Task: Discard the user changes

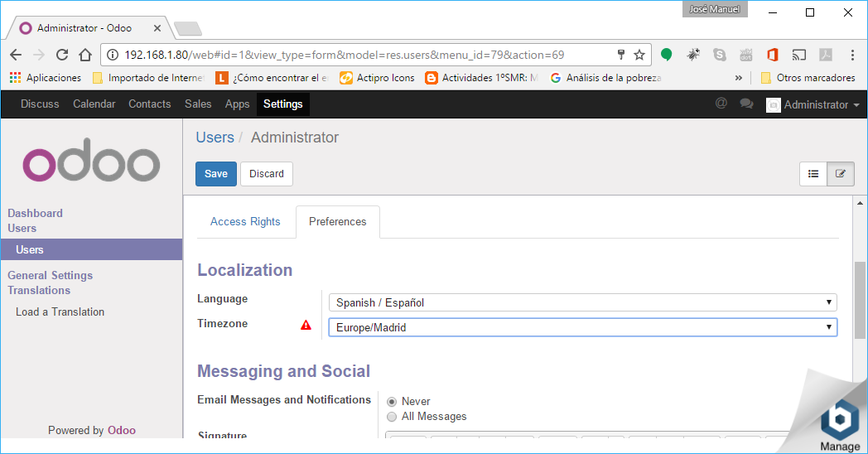Action: click(266, 174)
